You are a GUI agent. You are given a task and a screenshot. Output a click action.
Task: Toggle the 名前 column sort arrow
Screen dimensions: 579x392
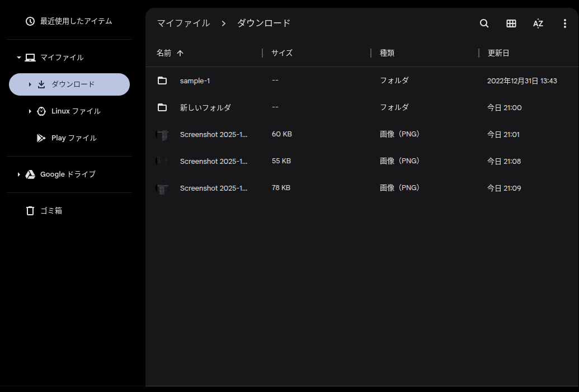[181, 53]
